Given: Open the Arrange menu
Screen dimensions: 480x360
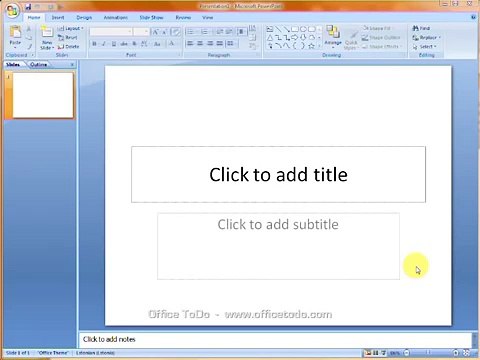Looking at the screenshot, I should (333, 37).
